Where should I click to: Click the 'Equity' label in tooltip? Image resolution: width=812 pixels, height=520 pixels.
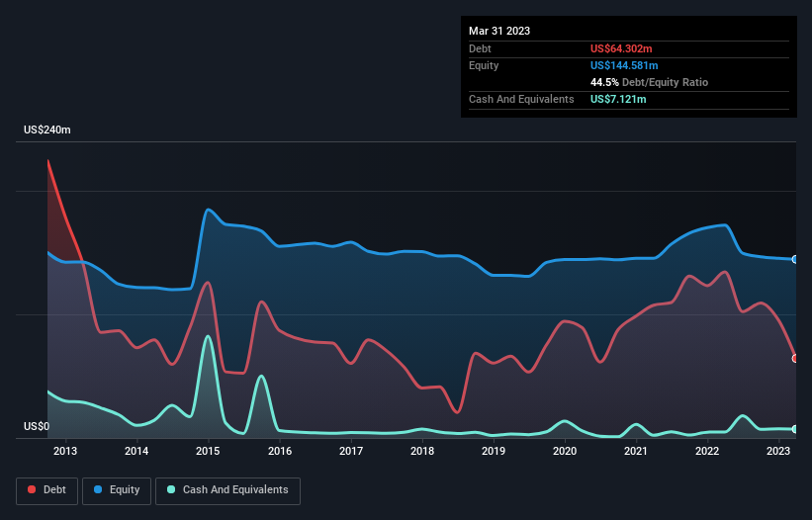pyautogui.click(x=484, y=65)
